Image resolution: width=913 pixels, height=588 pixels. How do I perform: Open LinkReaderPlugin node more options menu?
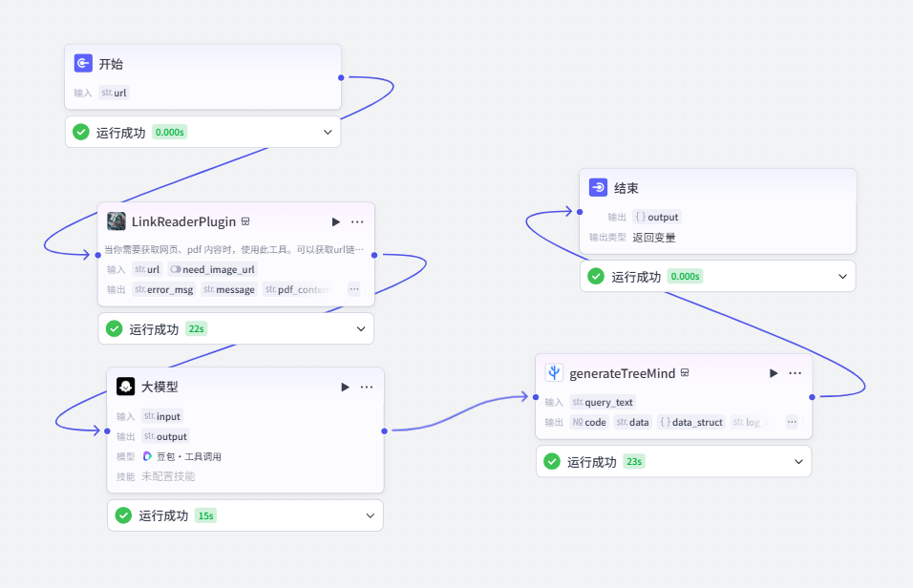click(357, 221)
